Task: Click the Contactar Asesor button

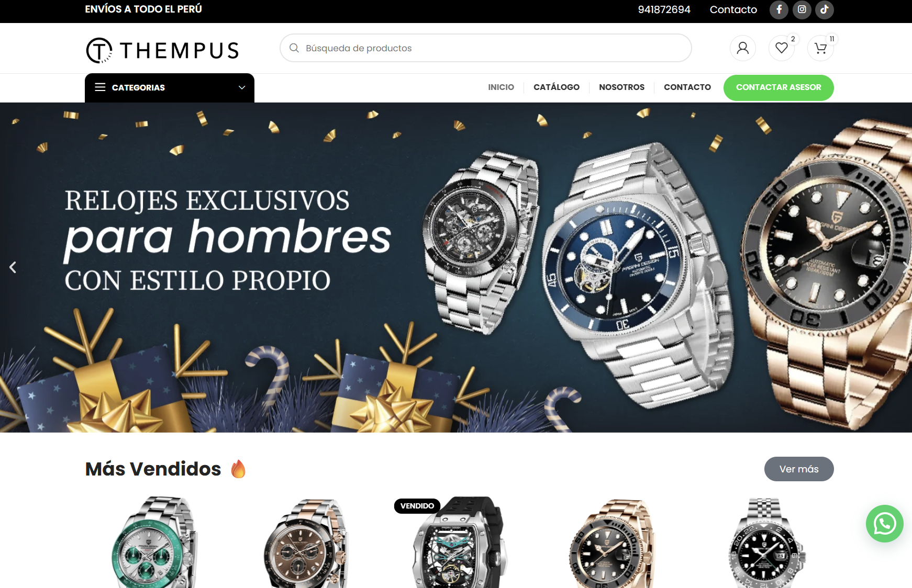Action: pyautogui.click(x=778, y=87)
